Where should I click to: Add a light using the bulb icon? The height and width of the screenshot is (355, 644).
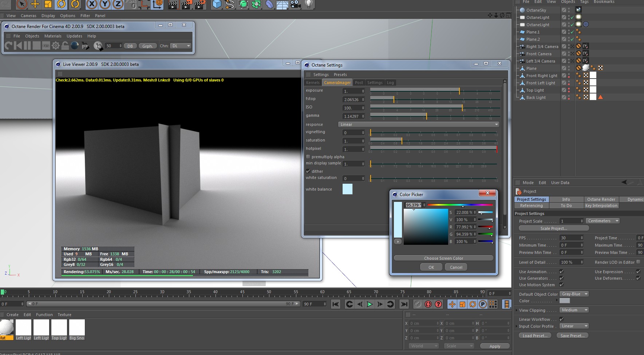pos(309,4)
